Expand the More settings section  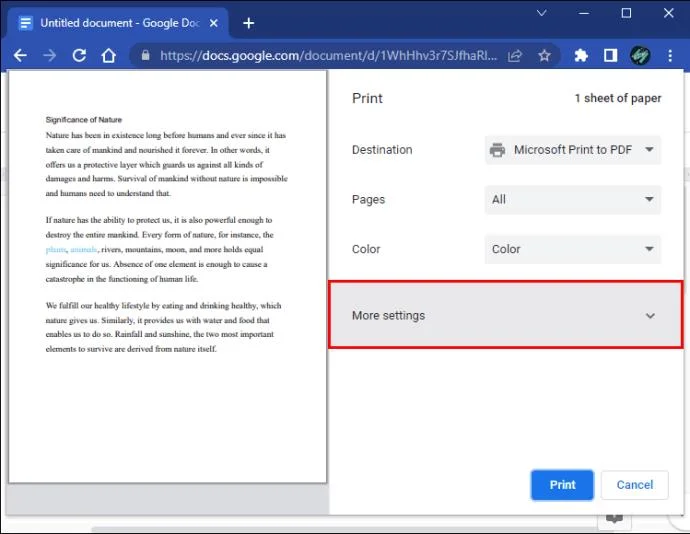(506, 315)
